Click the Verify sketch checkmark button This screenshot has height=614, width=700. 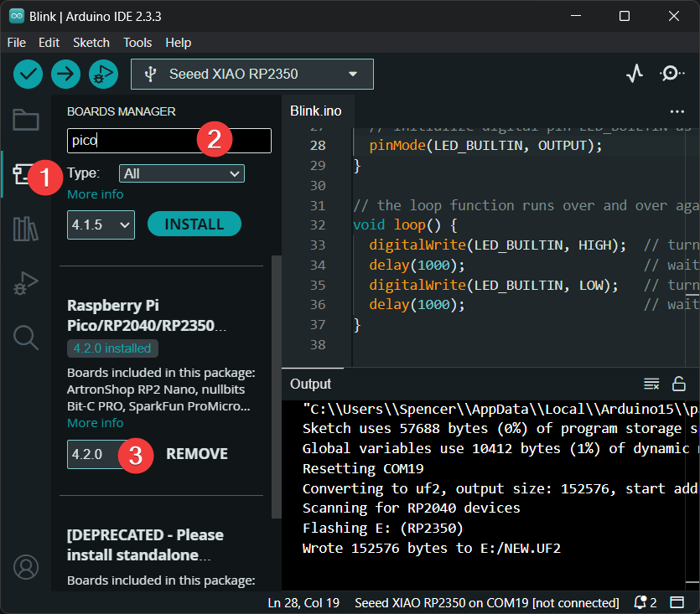(28, 74)
